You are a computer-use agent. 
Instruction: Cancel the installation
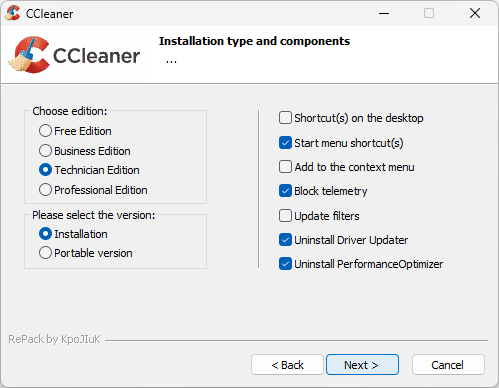(448, 365)
